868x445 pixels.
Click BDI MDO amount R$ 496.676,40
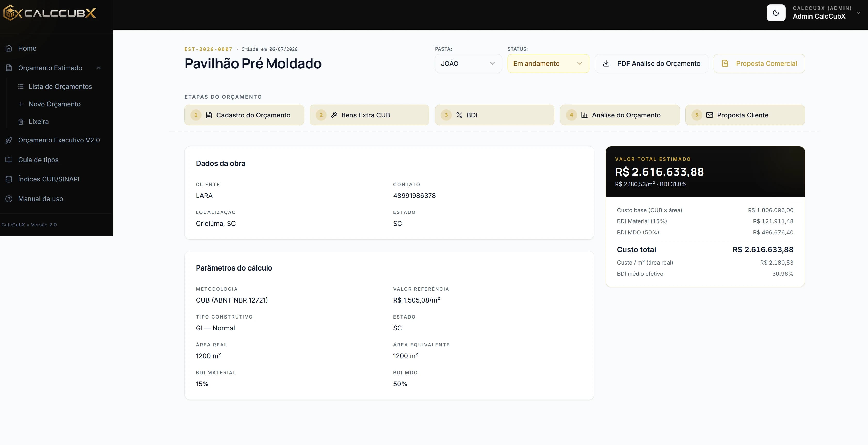[x=773, y=232]
